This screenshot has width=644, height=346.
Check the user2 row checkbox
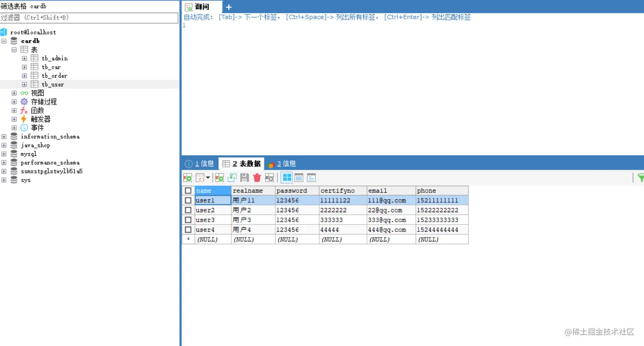pyautogui.click(x=188, y=210)
